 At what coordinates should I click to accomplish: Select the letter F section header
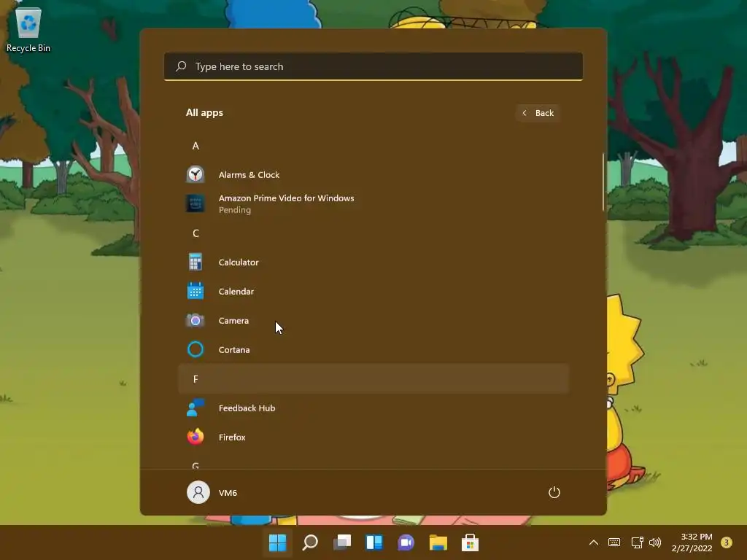point(373,378)
